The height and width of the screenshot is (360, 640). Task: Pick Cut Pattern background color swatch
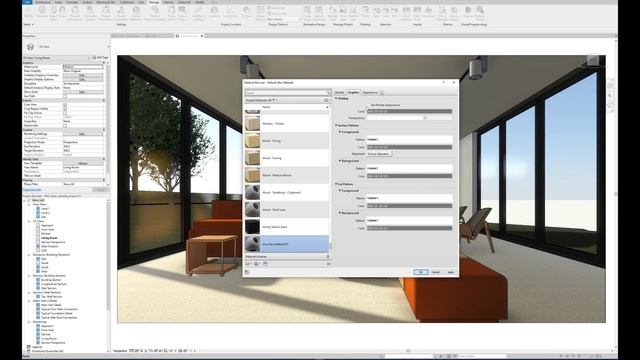click(x=409, y=228)
